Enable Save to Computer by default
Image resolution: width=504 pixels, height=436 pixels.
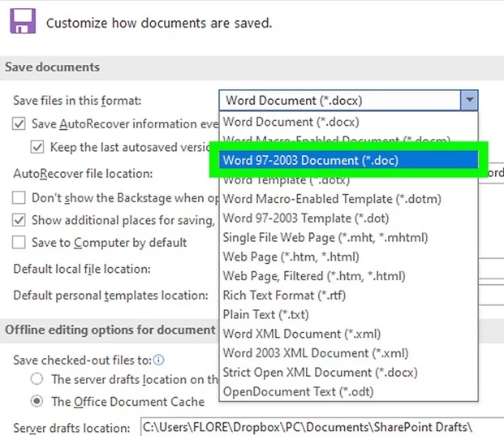pyautogui.click(x=19, y=243)
